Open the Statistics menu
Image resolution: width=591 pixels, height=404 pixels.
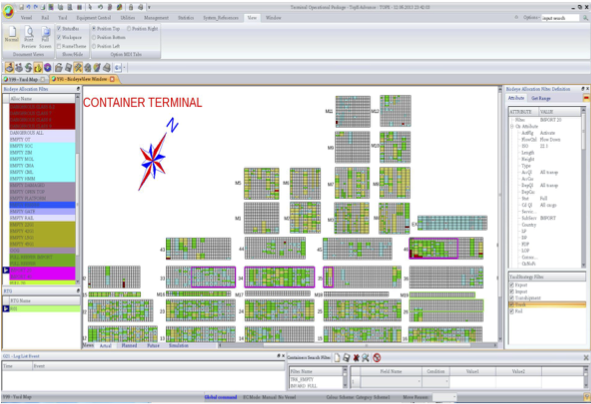coord(185,18)
